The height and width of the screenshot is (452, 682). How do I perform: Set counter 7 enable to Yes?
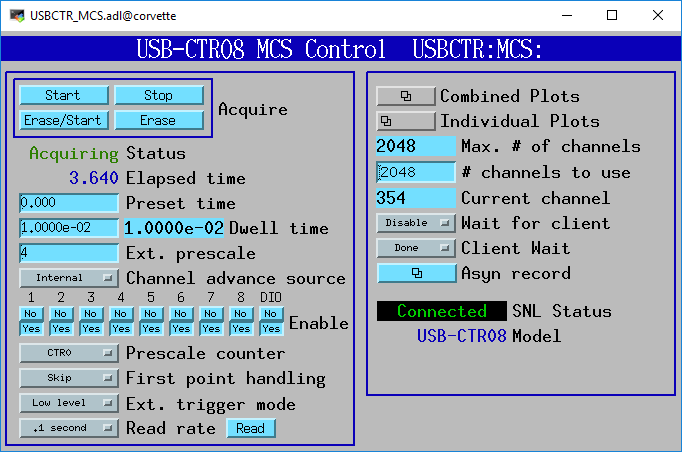[x=211, y=329]
